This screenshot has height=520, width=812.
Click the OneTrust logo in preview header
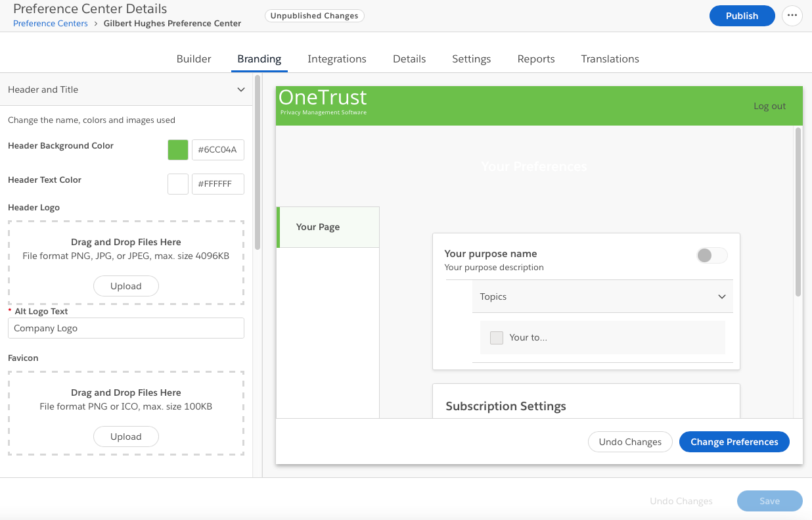323,101
